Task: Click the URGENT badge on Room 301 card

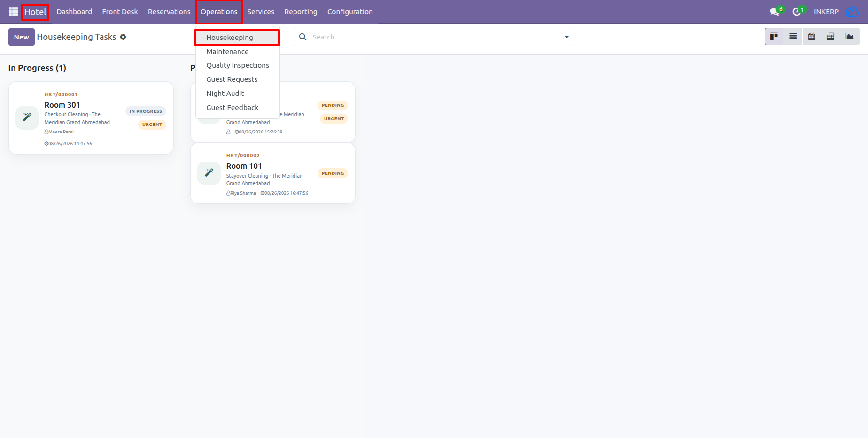Action: pyautogui.click(x=152, y=125)
